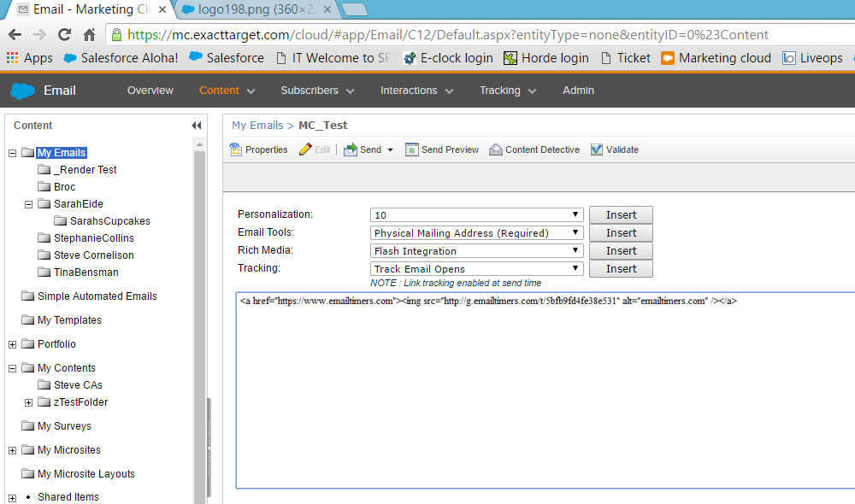Open the Ticket bookmark

click(x=626, y=58)
